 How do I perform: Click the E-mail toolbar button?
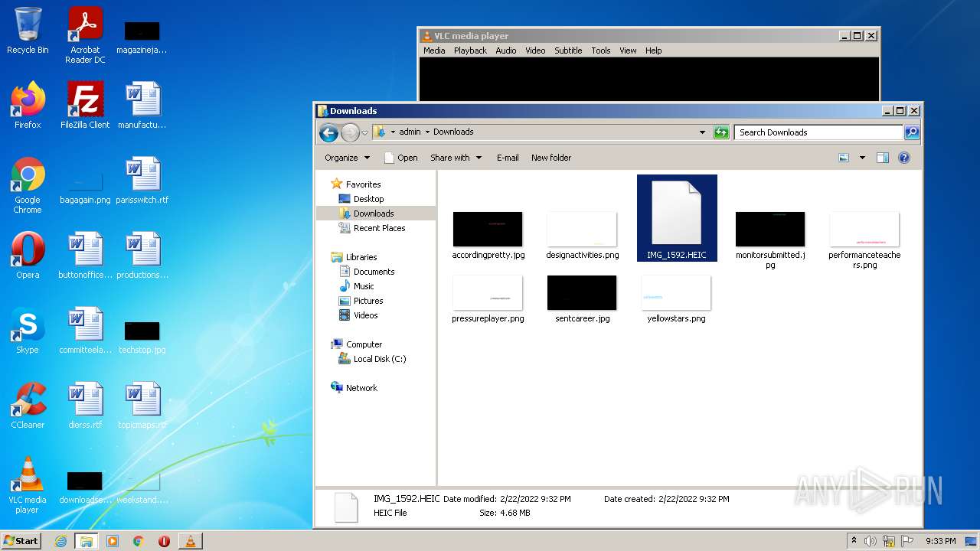[508, 158]
